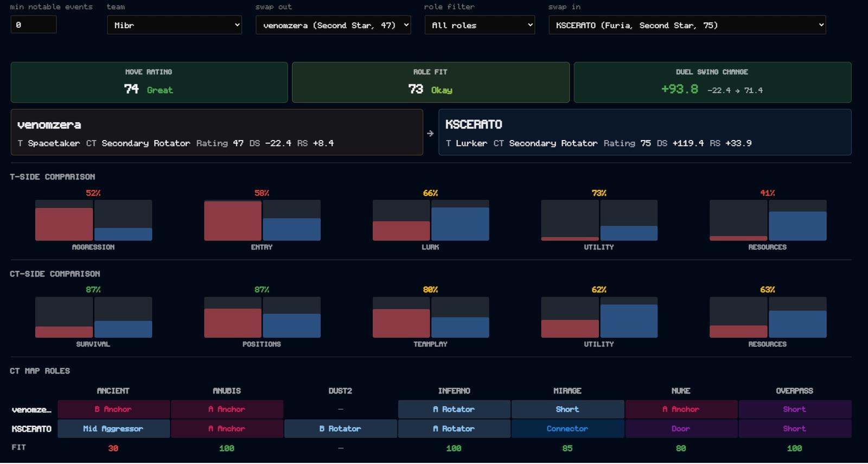This screenshot has height=464, width=868.
Task: Click the arrow between player cards
Action: (430, 133)
